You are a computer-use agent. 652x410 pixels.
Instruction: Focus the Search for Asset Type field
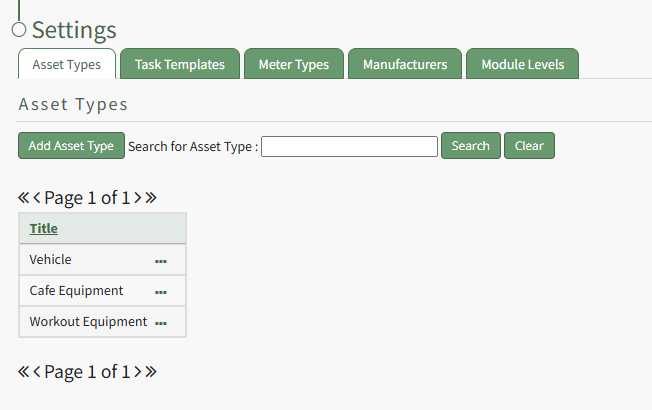(x=349, y=147)
